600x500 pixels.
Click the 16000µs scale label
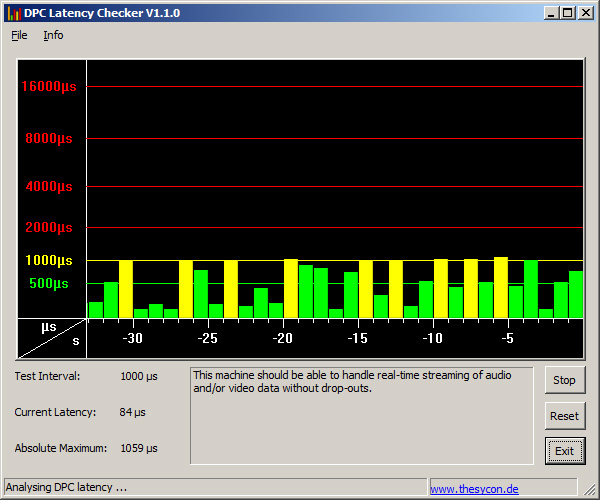click(49, 87)
